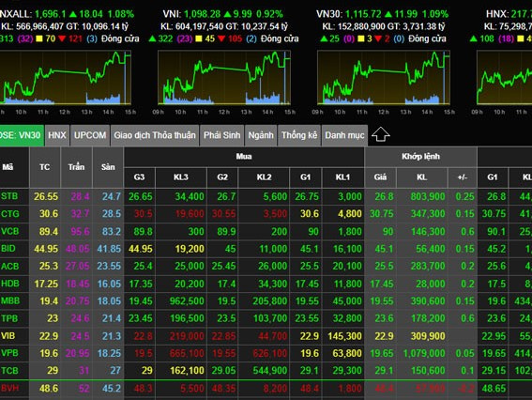Click VPB matched volume 1,079,000
The image size is (532, 400).
(x=424, y=353)
